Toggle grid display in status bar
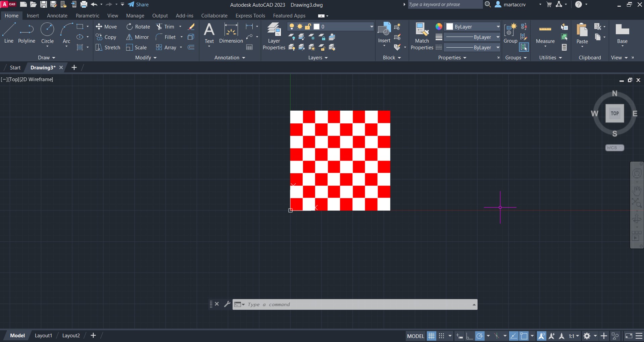The image size is (644, 342). click(432, 336)
